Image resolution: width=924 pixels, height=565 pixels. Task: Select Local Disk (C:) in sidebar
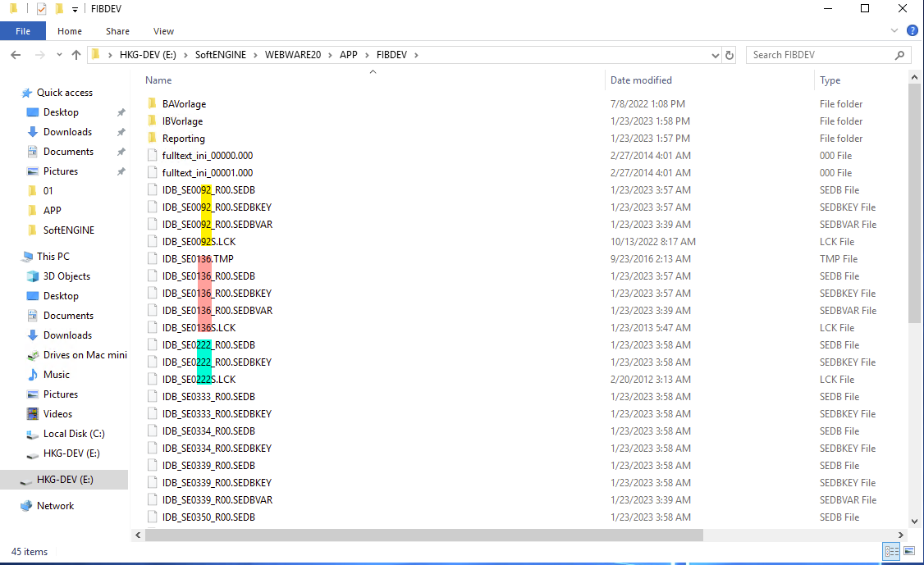coord(74,434)
